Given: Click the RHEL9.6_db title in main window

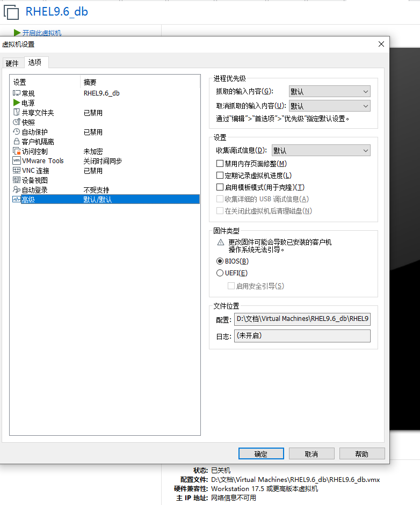Looking at the screenshot, I should click(x=57, y=12).
